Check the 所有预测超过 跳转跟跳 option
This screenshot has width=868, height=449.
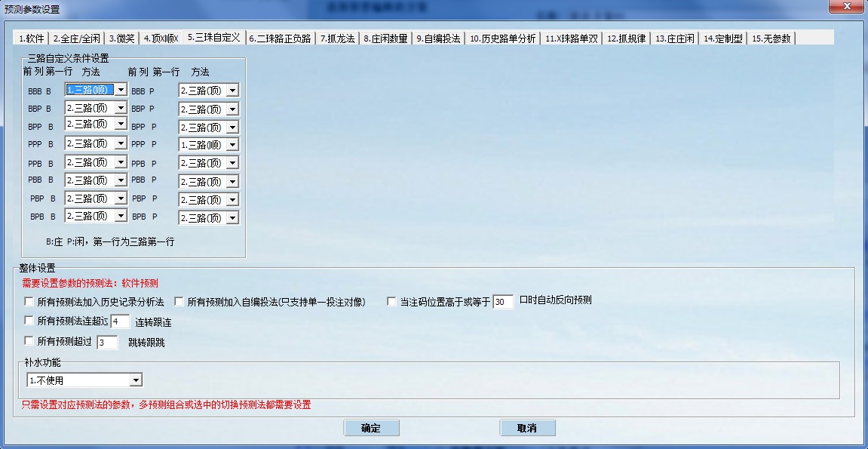pyautogui.click(x=27, y=342)
